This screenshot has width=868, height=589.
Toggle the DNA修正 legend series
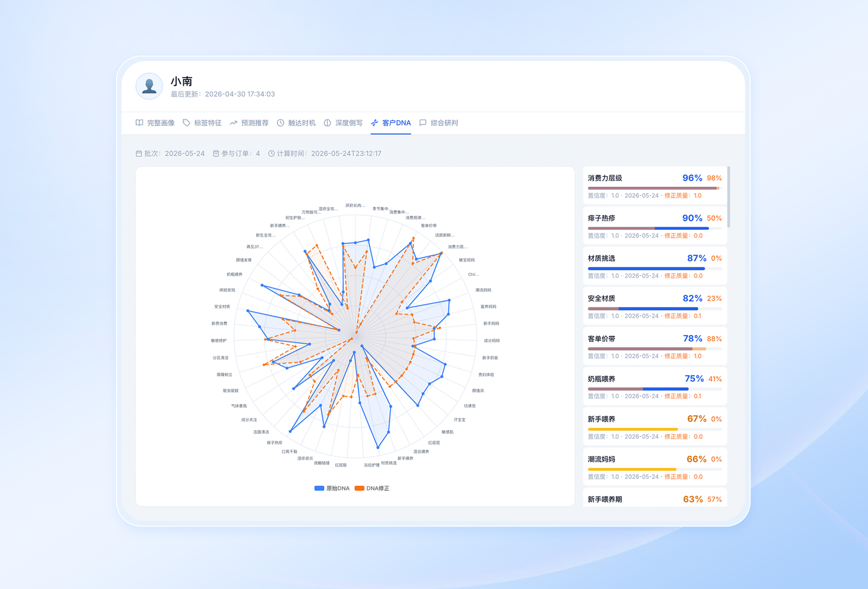372,488
